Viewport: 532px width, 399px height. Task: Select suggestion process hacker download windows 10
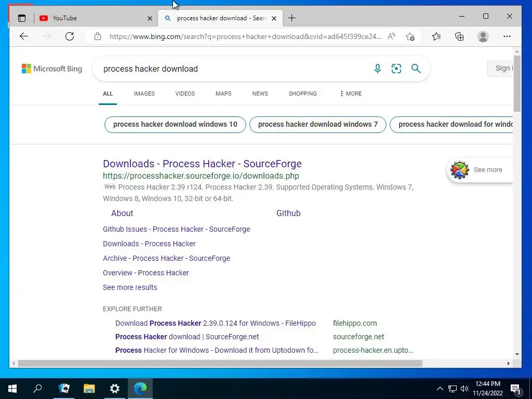[x=175, y=125]
